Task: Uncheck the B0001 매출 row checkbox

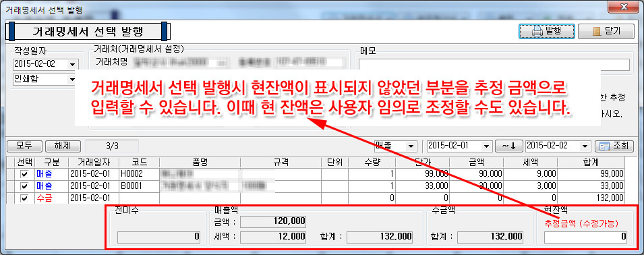Action: (x=25, y=186)
